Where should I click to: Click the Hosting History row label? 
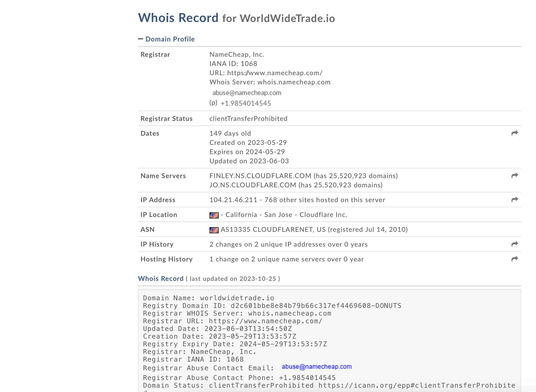(167, 259)
